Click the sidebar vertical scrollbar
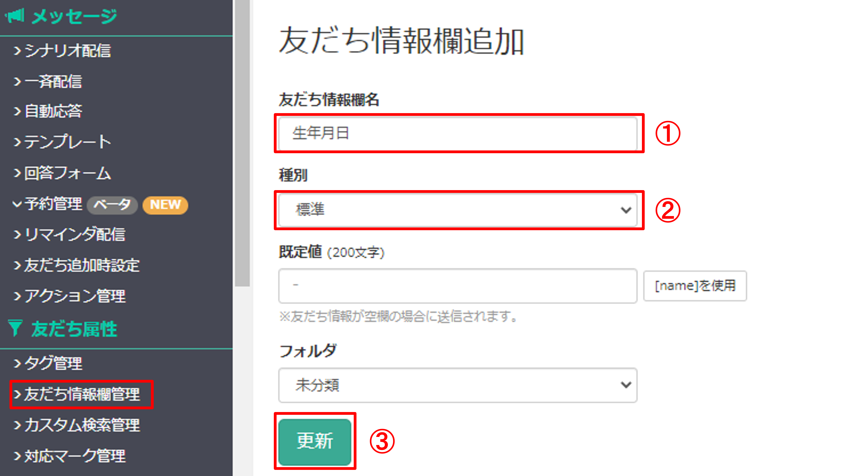The image size is (868, 476). click(242, 142)
